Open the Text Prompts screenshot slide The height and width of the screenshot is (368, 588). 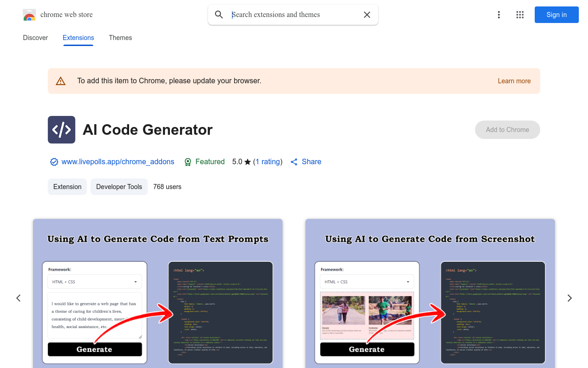coord(158,293)
